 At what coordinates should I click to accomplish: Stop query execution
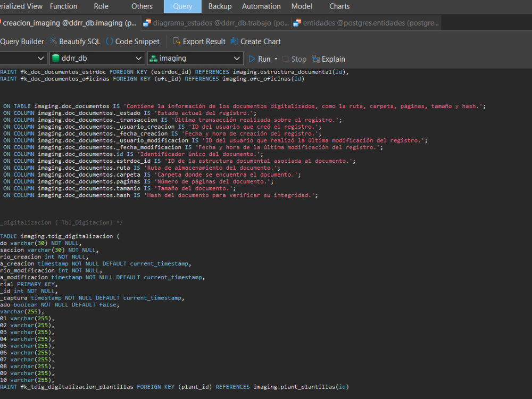click(298, 59)
